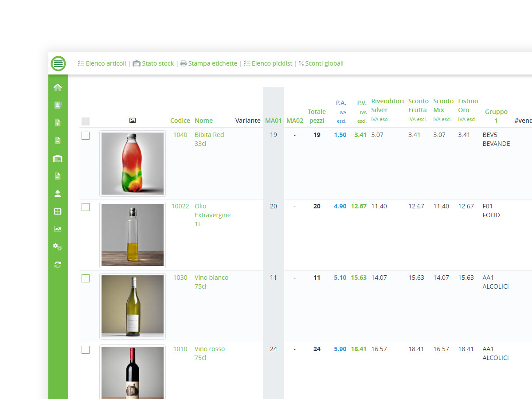
Task: Open the chart statistics sidebar icon
Action: point(58,229)
